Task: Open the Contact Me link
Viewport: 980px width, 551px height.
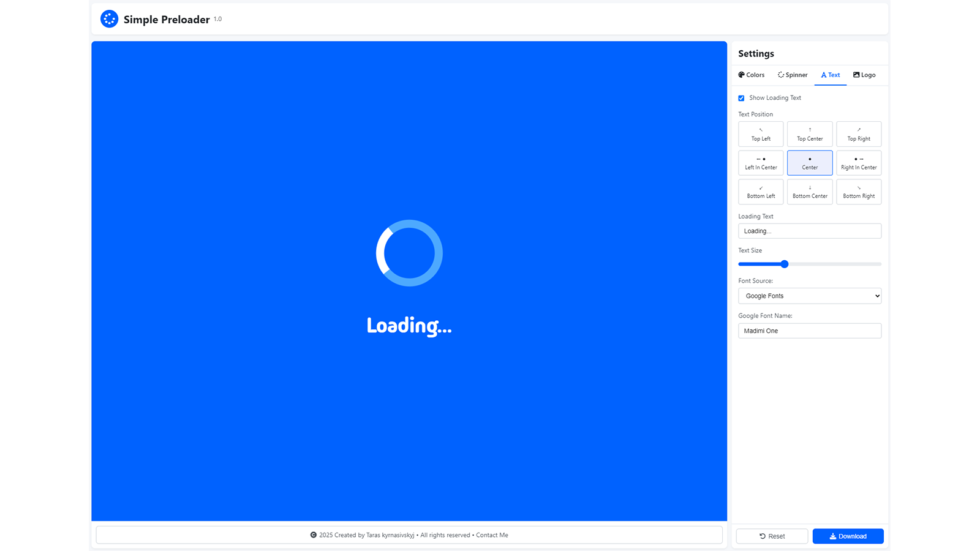Action: [492, 534]
